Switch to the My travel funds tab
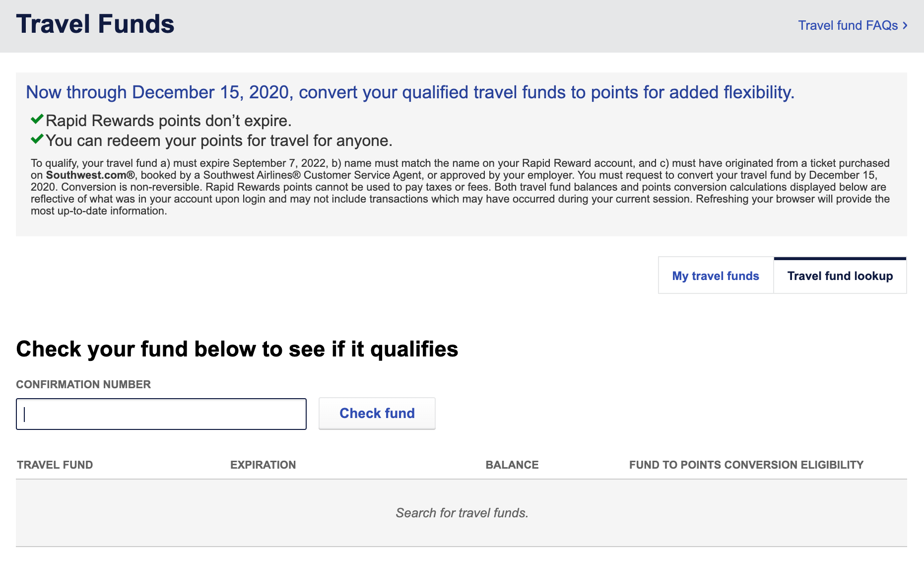924x561 pixels. tap(716, 276)
